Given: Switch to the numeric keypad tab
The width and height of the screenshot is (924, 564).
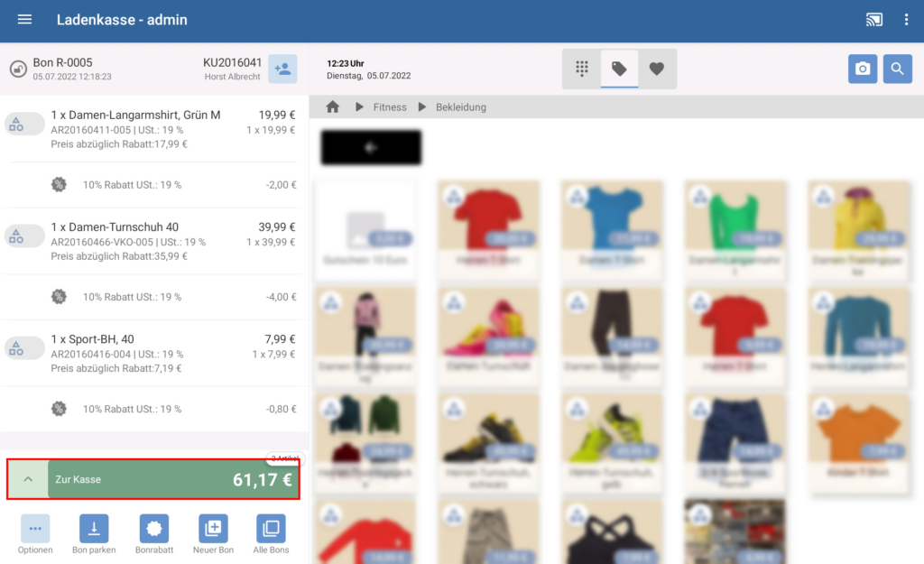Looking at the screenshot, I should (x=582, y=69).
